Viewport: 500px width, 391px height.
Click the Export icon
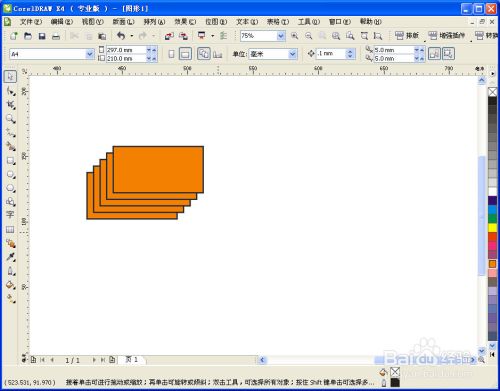pyautogui.click(x=183, y=36)
